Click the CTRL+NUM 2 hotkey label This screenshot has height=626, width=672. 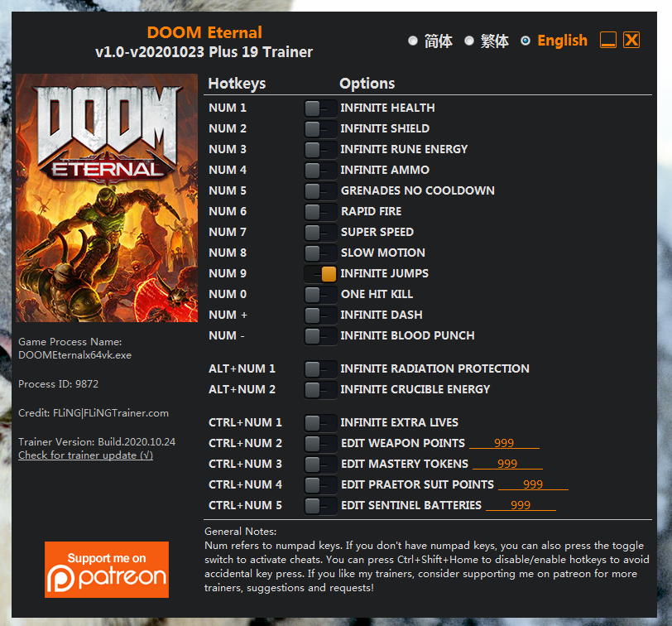(245, 443)
